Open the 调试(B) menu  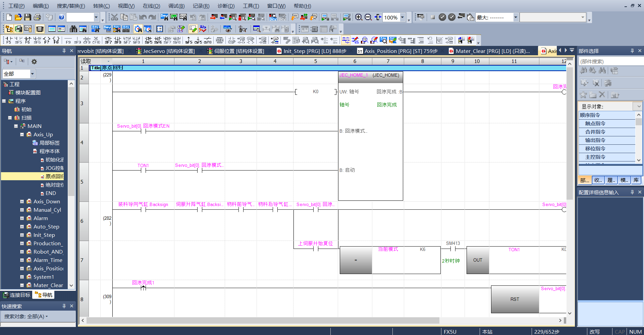pyautogui.click(x=176, y=6)
